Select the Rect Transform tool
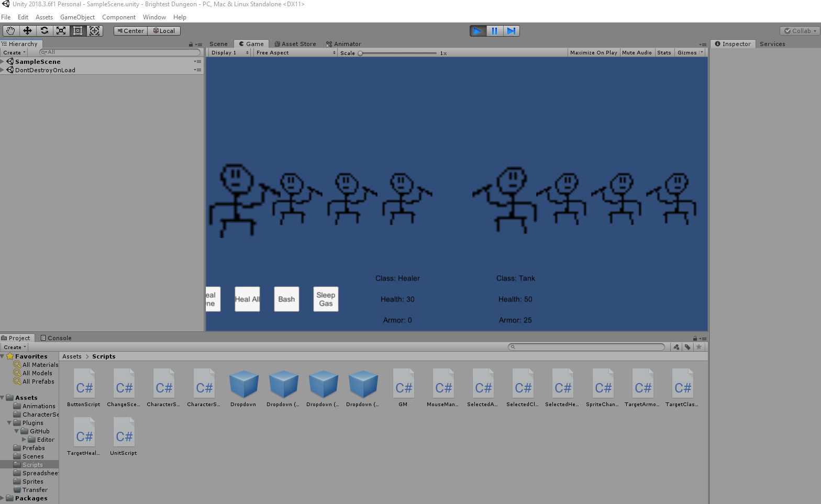The image size is (821, 504). [77, 31]
